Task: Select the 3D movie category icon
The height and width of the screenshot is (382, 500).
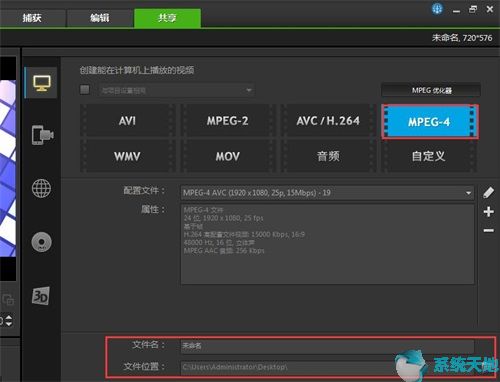Action: point(41,296)
